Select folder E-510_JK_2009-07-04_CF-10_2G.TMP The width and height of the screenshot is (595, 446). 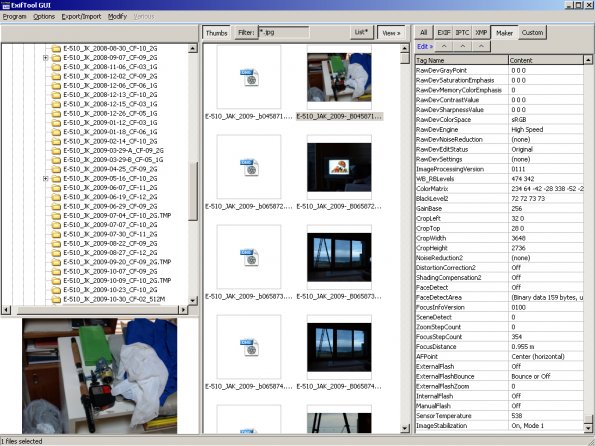117,216
